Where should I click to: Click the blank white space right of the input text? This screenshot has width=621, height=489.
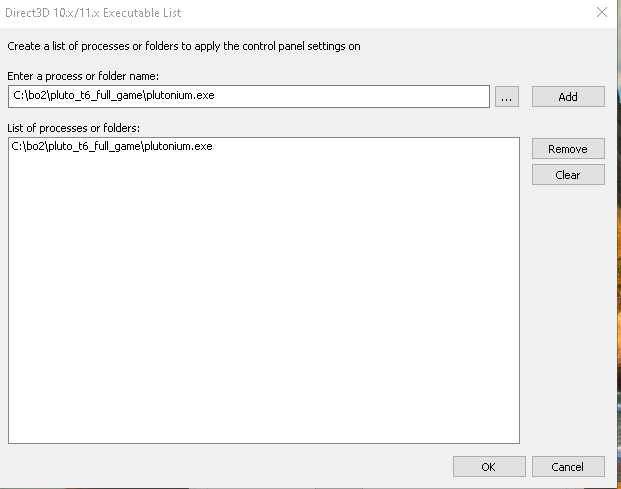(x=351, y=96)
